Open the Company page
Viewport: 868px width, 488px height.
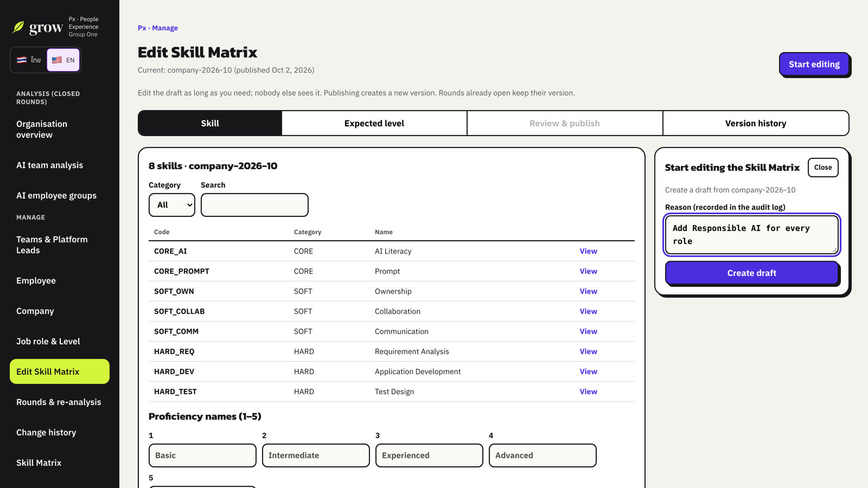tap(60, 311)
